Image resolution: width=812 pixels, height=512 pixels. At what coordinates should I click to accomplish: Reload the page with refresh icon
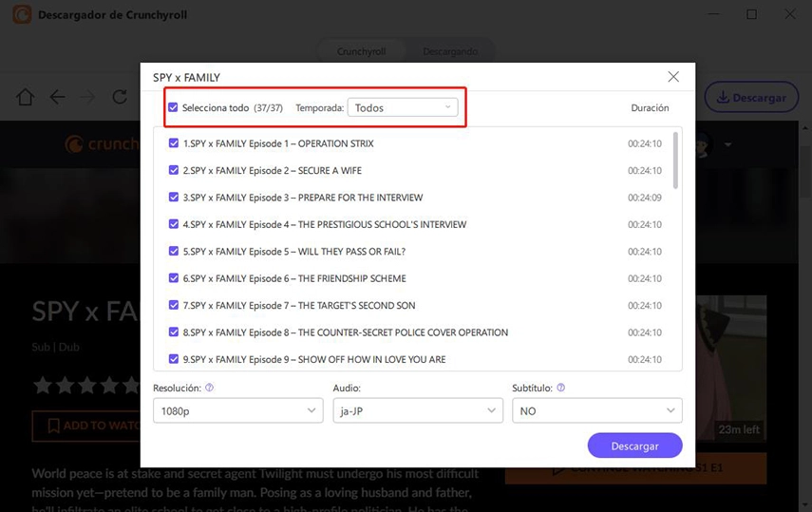pyautogui.click(x=120, y=97)
